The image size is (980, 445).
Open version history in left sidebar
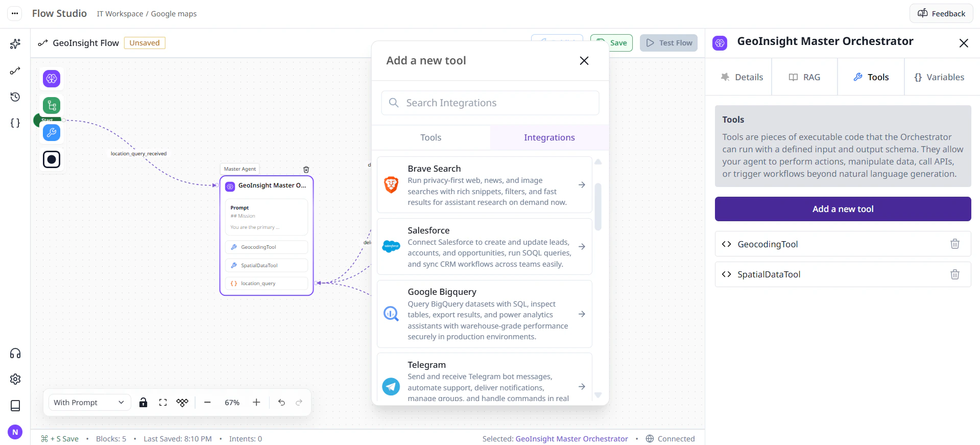coord(15,97)
